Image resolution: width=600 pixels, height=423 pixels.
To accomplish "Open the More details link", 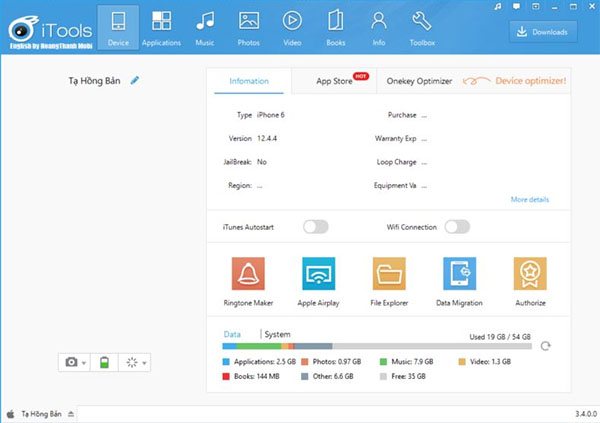I will pyautogui.click(x=529, y=200).
